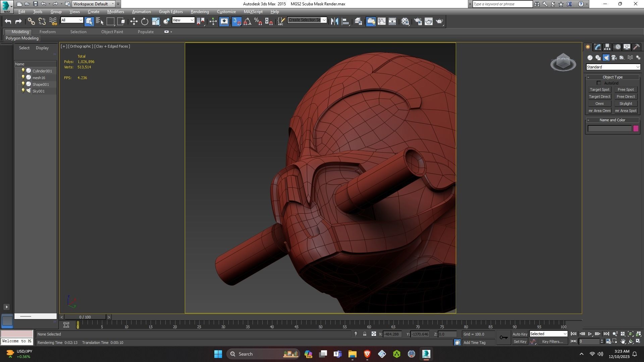Open the Standard light type dropdown
This screenshot has height=362, width=644.
[613, 67]
